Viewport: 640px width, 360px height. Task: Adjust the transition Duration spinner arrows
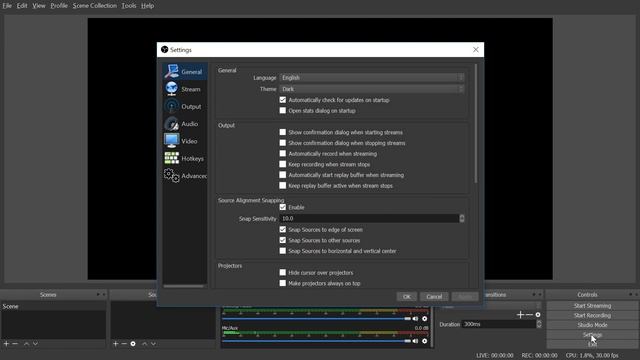[539, 324]
